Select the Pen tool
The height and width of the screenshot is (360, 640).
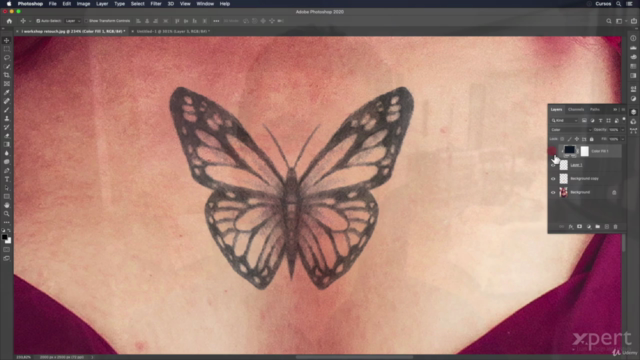7,171
